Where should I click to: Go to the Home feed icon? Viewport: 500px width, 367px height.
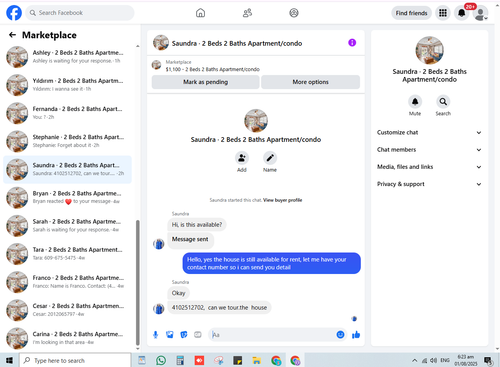200,13
